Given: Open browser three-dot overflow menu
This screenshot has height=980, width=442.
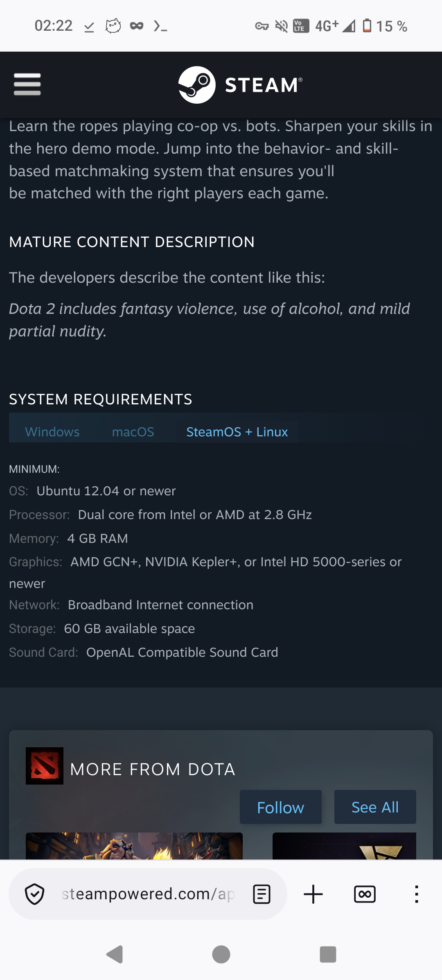Looking at the screenshot, I should point(417,894).
